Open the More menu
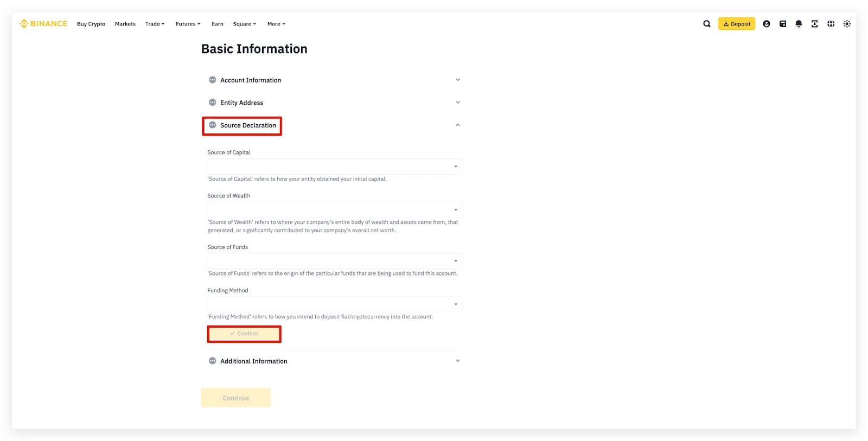 click(x=276, y=24)
